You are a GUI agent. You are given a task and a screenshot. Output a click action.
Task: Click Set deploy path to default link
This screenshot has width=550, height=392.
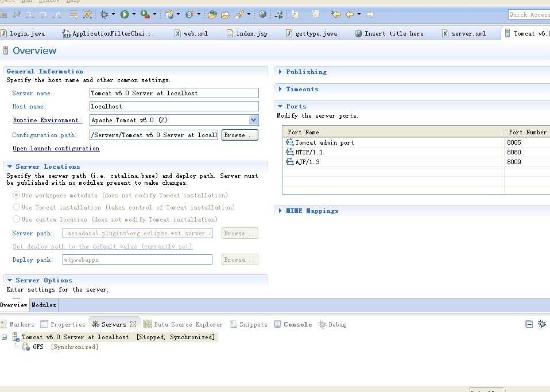[x=102, y=246]
